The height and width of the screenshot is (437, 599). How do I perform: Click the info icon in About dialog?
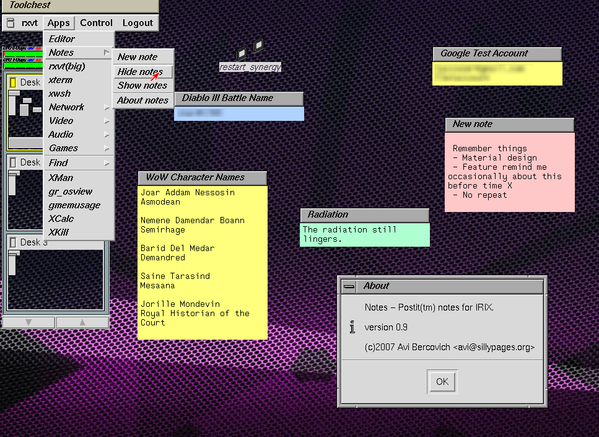tap(352, 327)
